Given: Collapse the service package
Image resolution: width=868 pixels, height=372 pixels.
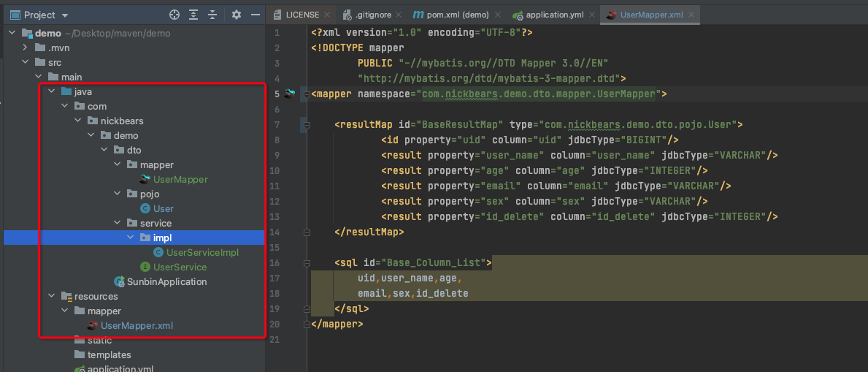Looking at the screenshot, I should tap(118, 223).
